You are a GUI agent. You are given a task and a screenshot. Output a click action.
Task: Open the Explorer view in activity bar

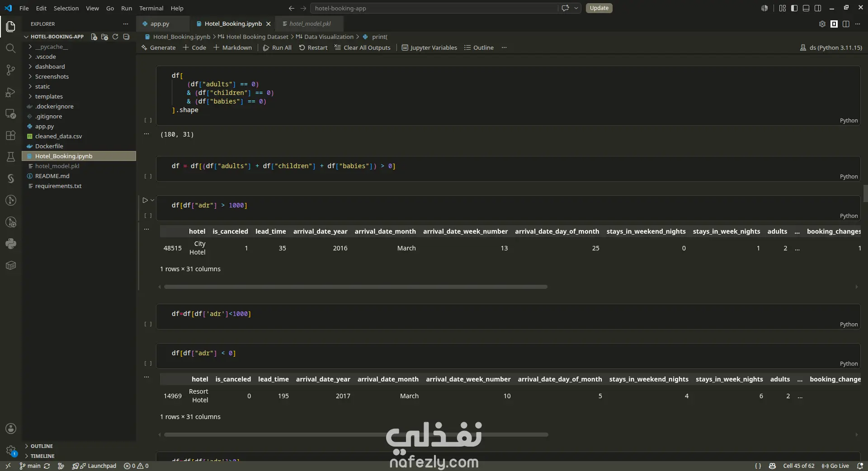11,26
